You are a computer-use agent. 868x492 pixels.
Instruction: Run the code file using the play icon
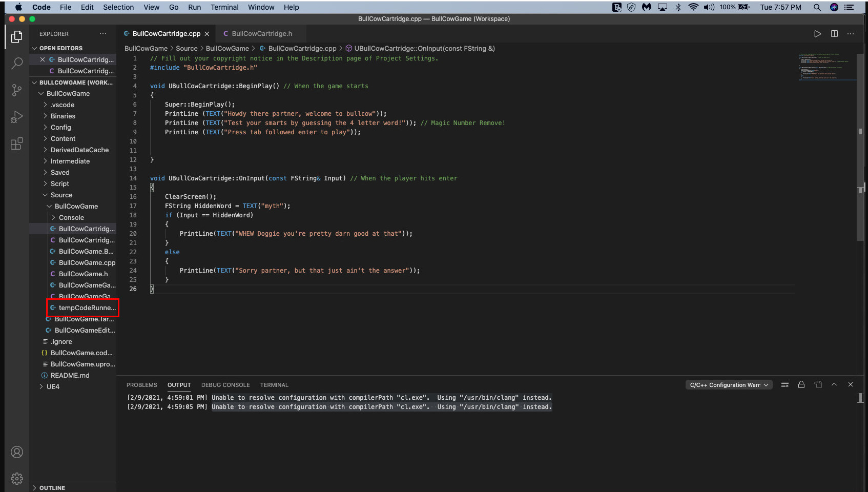point(818,33)
